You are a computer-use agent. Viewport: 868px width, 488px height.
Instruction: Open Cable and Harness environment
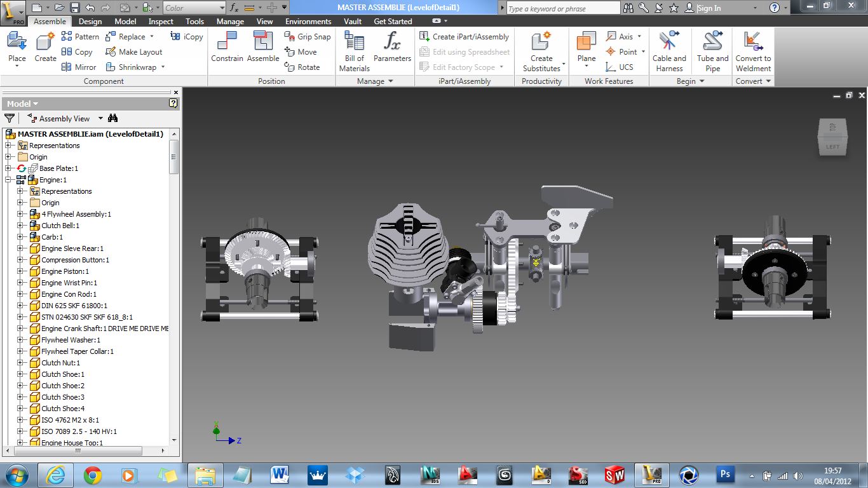pos(669,51)
